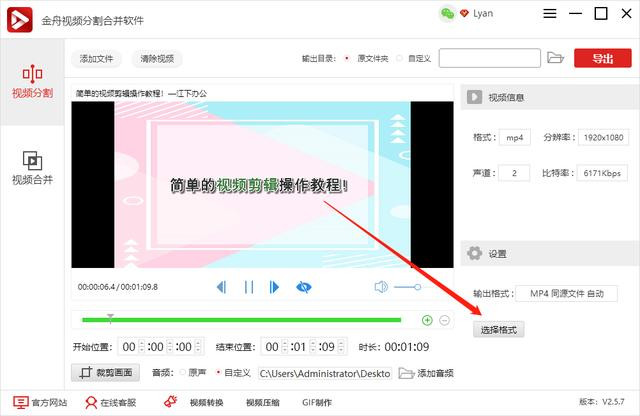The height and width of the screenshot is (416, 640).
Task: Click the 版本 V2.5.7 version label
Action: tap(602, 402)
